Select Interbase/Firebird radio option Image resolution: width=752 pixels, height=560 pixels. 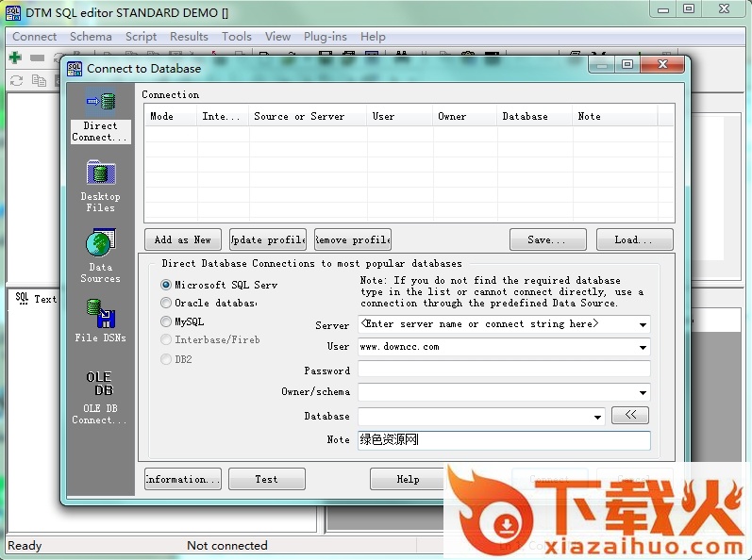coord(166,339)
